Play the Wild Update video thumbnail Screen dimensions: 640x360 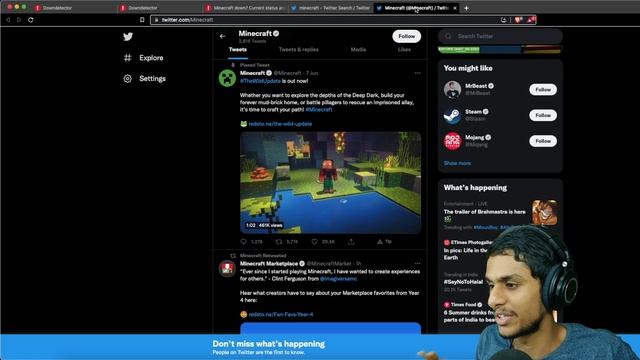[x=330, y=182]
